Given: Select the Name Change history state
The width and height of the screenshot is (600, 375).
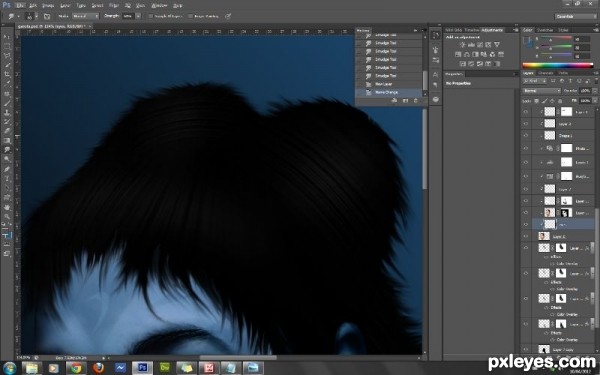Looking at the screenshot, I should pos(390,93).
